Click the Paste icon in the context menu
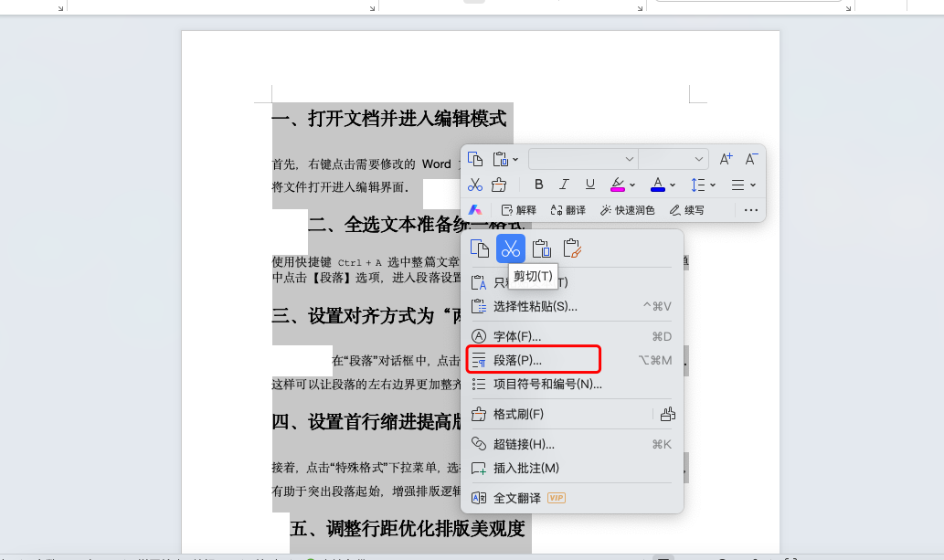 pos(541,249)
